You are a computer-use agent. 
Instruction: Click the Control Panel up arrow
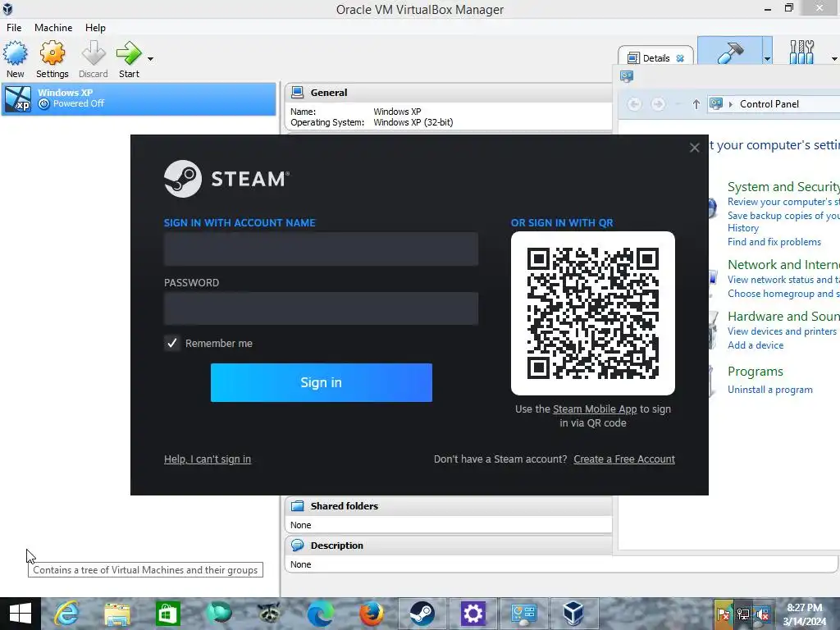[x=696, y=104]
